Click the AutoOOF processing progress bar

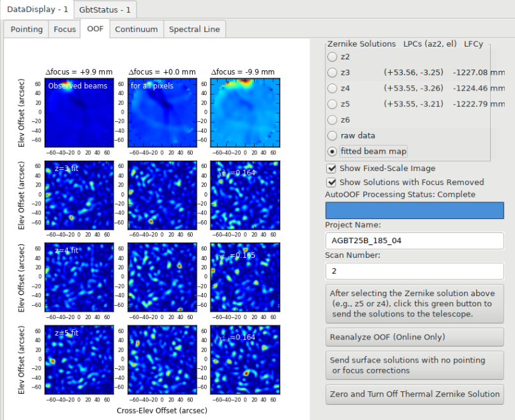415,211
